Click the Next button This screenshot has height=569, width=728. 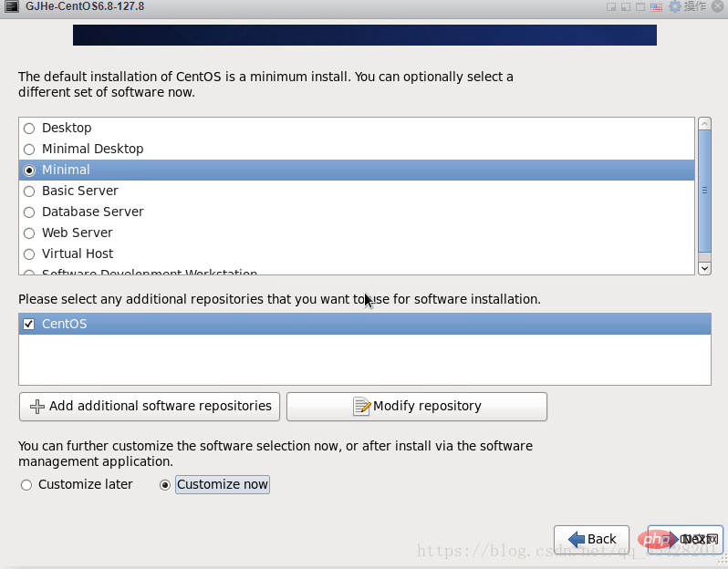[x=685, y=539]
